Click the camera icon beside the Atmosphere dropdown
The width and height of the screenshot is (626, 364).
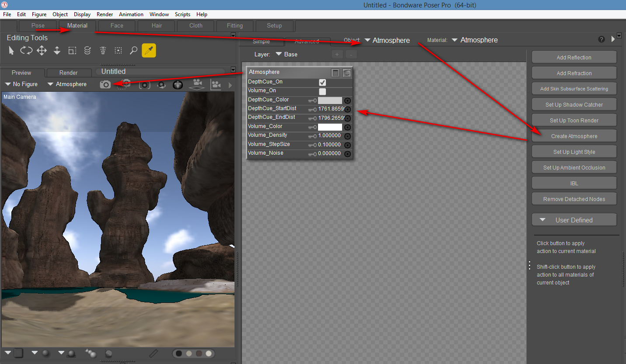[105, 84]
